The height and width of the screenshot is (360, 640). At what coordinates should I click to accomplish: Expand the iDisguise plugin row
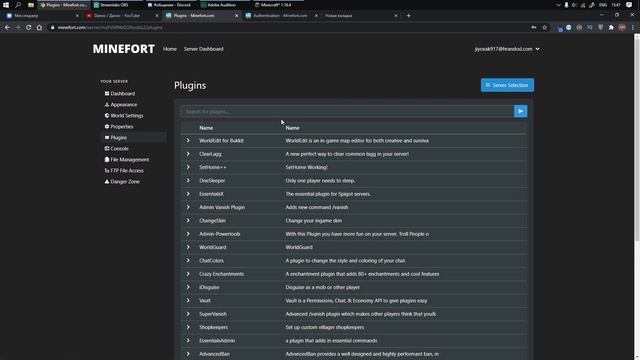point(188,287)
